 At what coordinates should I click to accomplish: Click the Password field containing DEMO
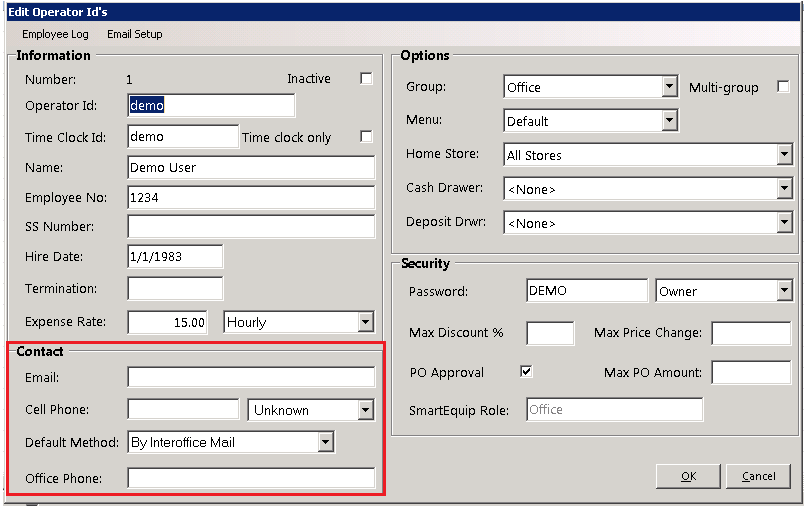(x=587, y=291)
